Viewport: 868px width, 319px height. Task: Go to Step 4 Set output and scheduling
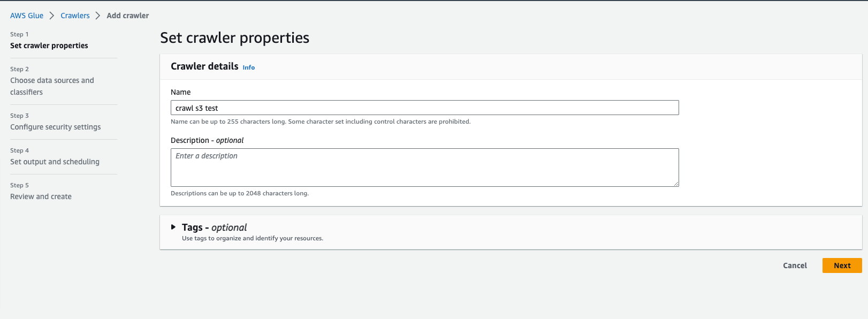pos(55,162)
